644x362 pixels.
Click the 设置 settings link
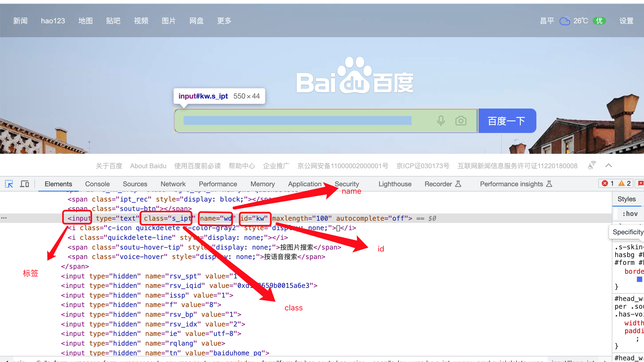(x=626, y=21)
